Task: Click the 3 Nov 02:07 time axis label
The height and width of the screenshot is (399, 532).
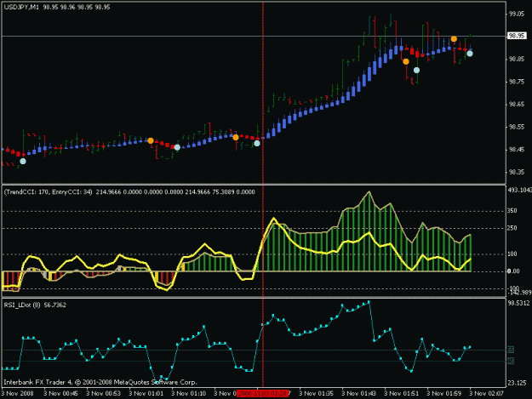Action: coord(487,393)
